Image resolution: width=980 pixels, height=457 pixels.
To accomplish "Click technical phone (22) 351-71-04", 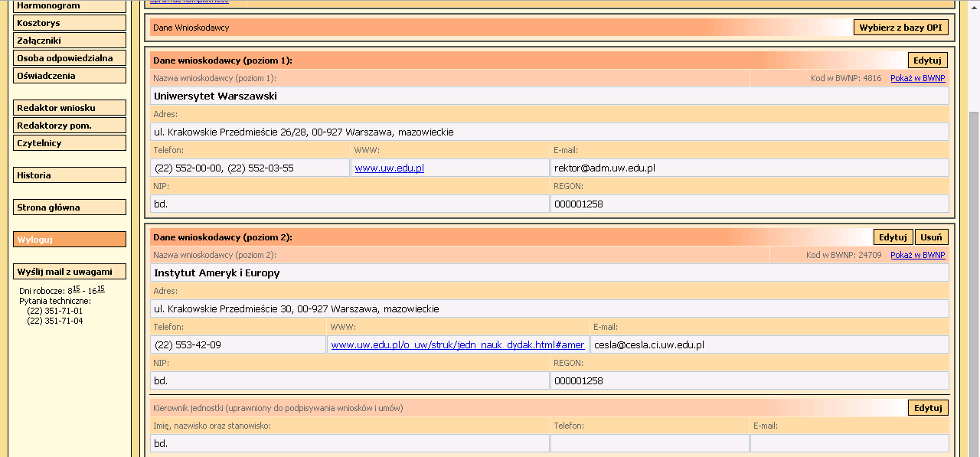I will pos(54,321).
